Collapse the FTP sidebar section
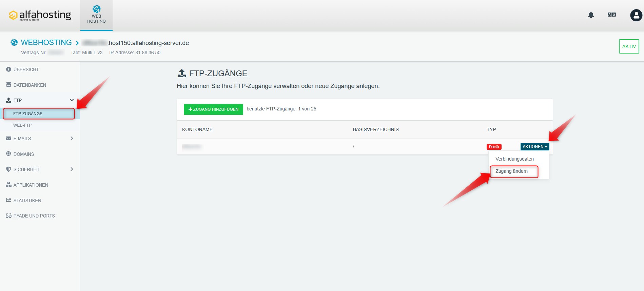 pos(72,100)
